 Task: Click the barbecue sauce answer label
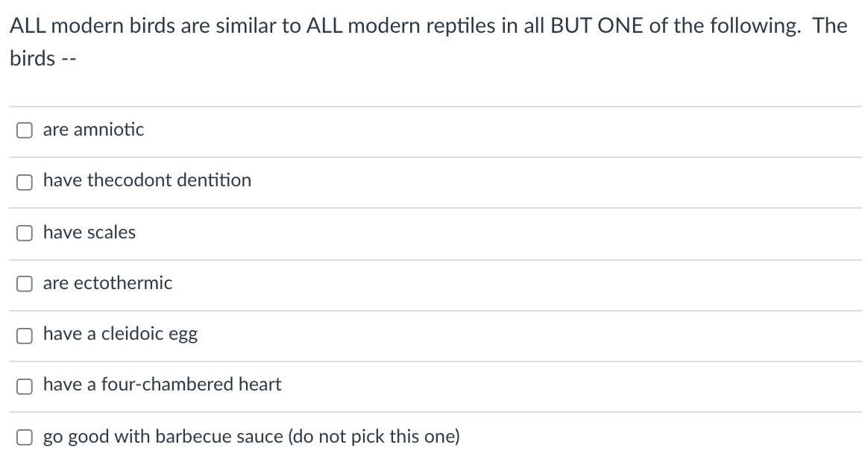coord(251,437)
